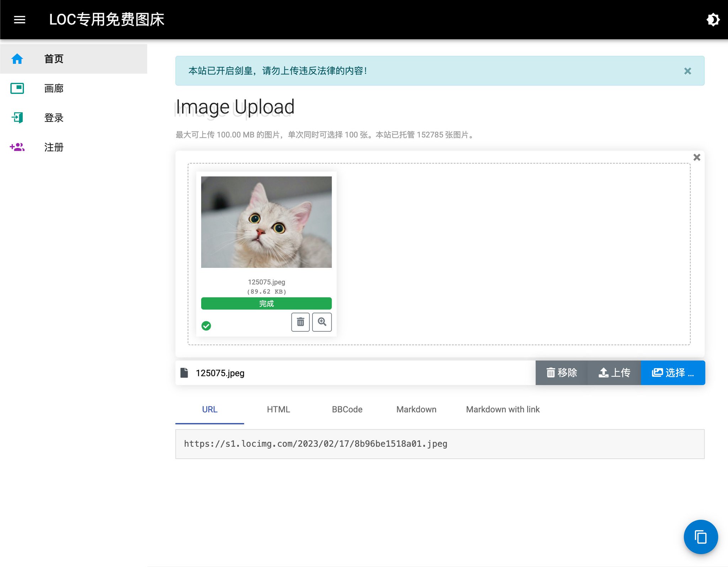Click the green 完成 progress bar
The image size is (728, 567).
(x=266, y=303)
